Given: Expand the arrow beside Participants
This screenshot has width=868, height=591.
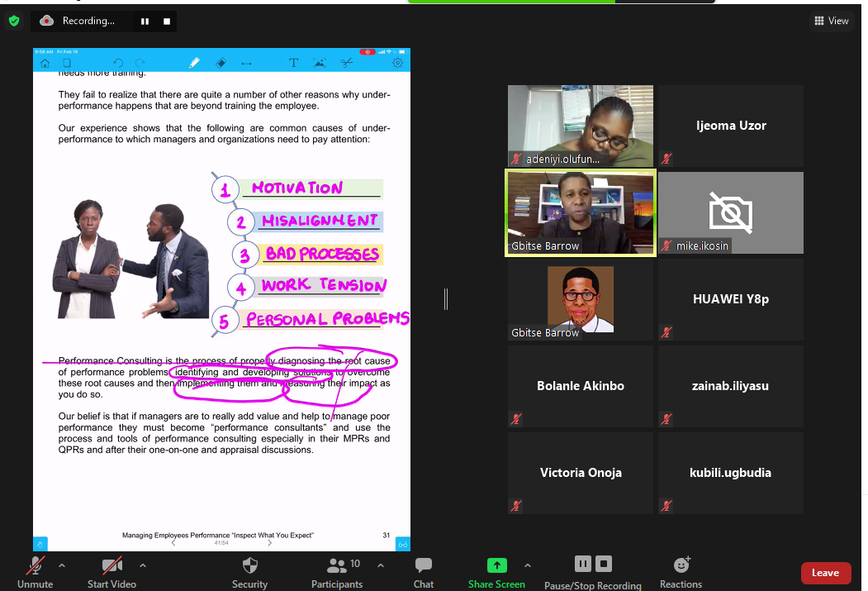Looking at the screenshot, I should 381,565.
